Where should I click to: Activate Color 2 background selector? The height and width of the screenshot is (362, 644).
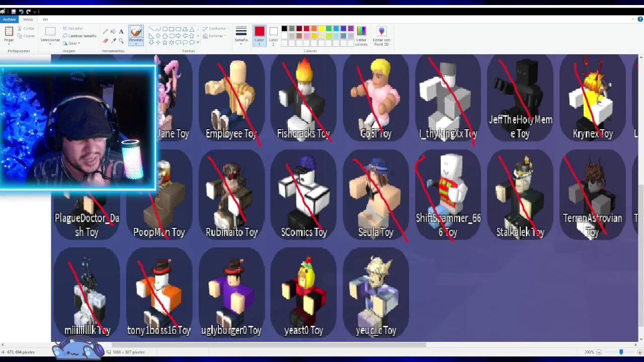pyautogui.click(x=273, y=36)
